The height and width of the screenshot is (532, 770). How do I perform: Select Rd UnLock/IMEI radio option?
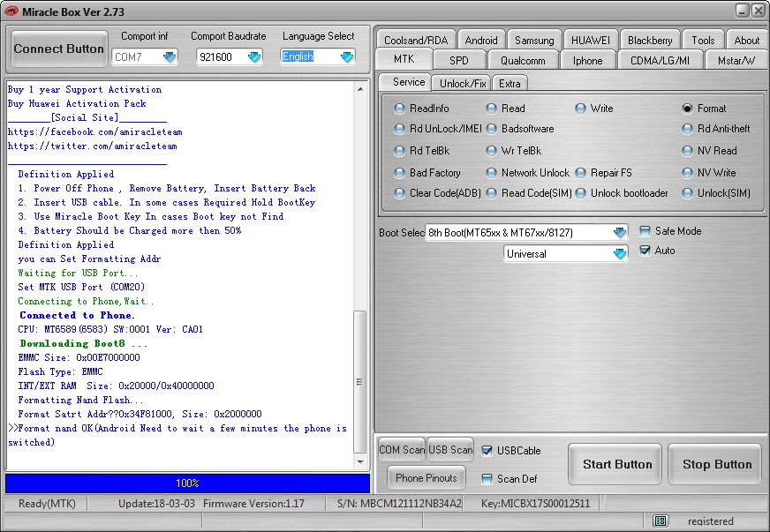tap(399, 129)
